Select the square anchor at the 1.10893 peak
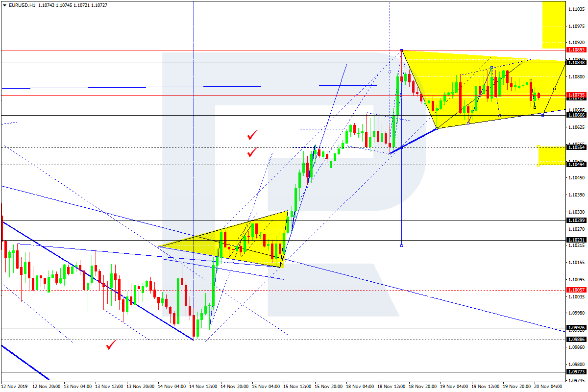 (x=401, y=50)
